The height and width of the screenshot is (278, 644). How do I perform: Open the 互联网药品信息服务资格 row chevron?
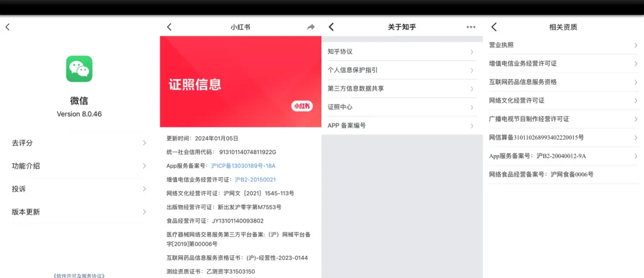click(636, 82)
